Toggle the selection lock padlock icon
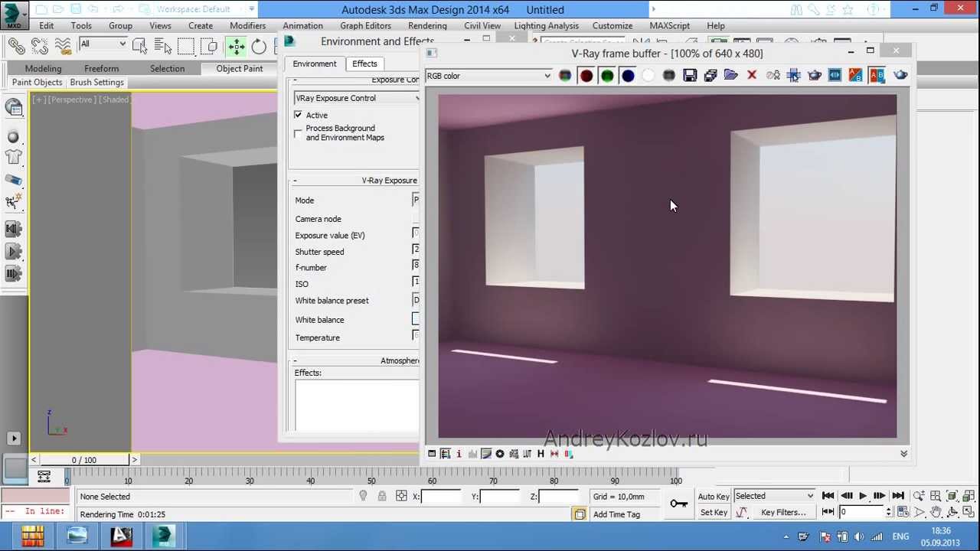 pyautogui.click(x=382, y=496)
